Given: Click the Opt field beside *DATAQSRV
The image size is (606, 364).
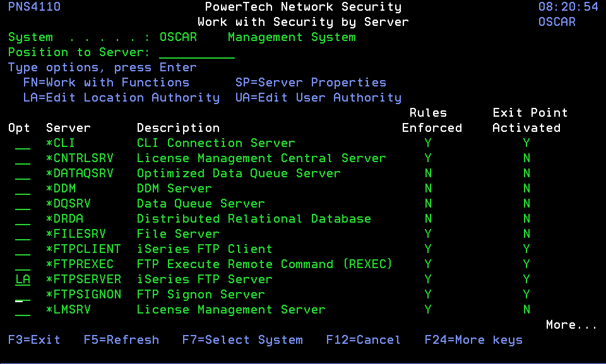Looking at the screenshot, I should (23, 173).
